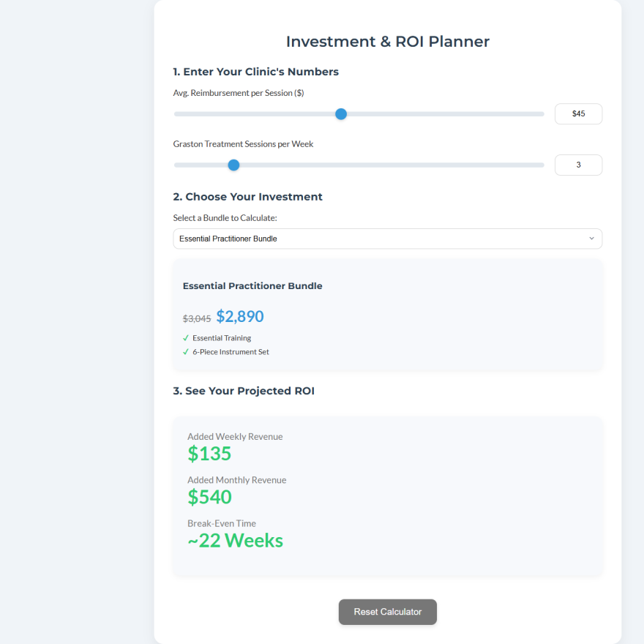The image size is (644, 644).
Task: Click the dropdown chevron on the bundle selector
Action: [x=593, y=239]
